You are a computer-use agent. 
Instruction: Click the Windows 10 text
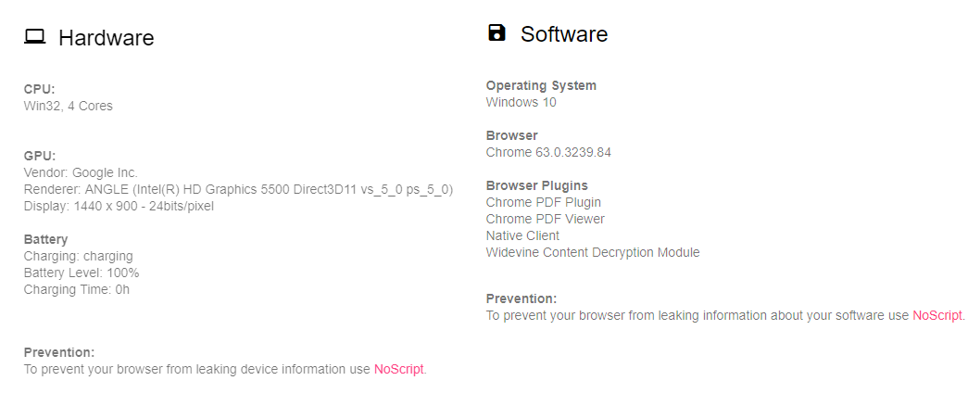(521, 102)
